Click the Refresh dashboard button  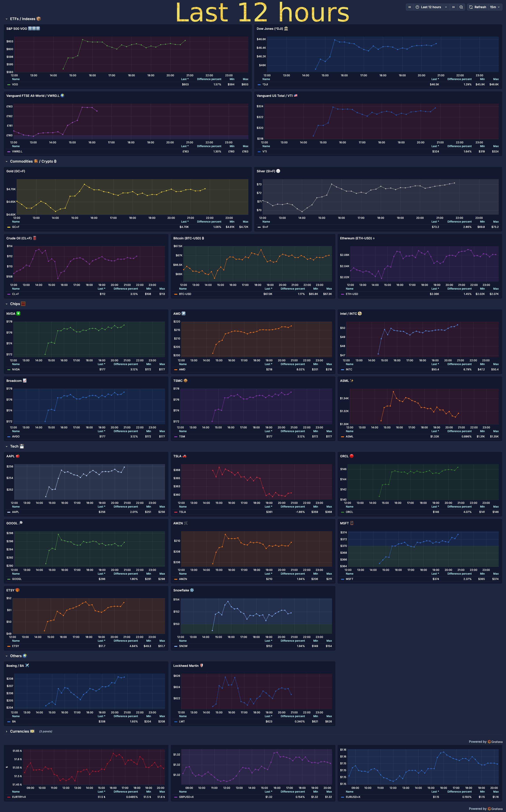point(477,7)
